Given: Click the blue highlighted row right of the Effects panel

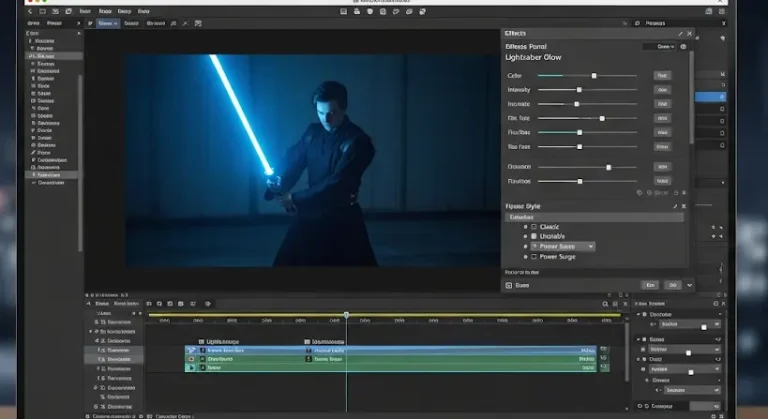Looking at the screenshot, I should point(710,97).
